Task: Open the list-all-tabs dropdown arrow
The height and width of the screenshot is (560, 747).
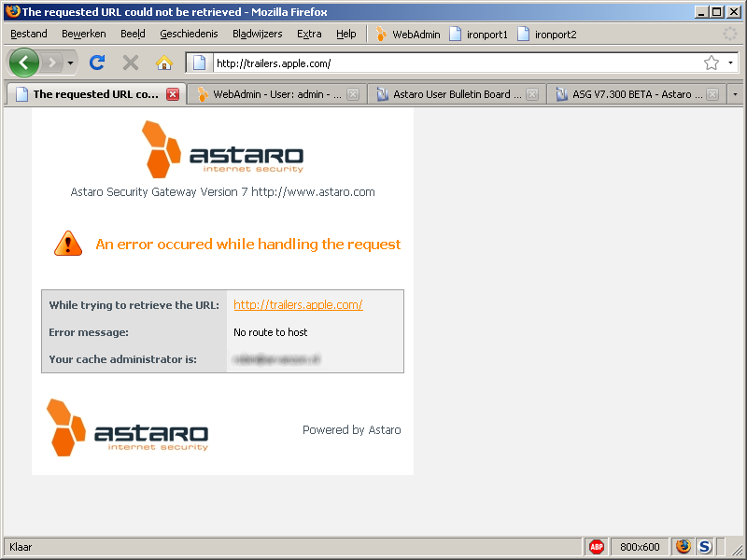Action: pyautogui.click(x=735, y=94)
